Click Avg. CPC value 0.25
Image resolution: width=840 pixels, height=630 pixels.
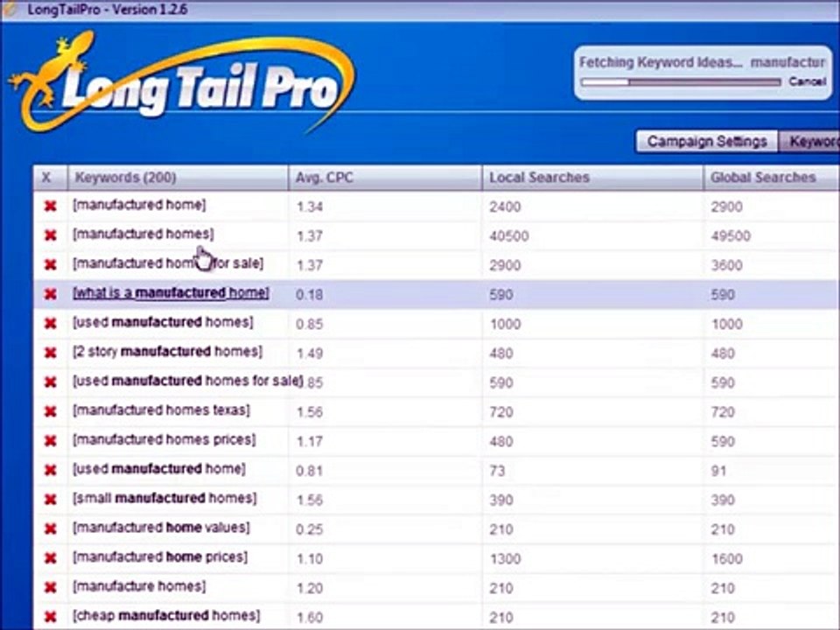pyautogui.click(x=310, y=530)
